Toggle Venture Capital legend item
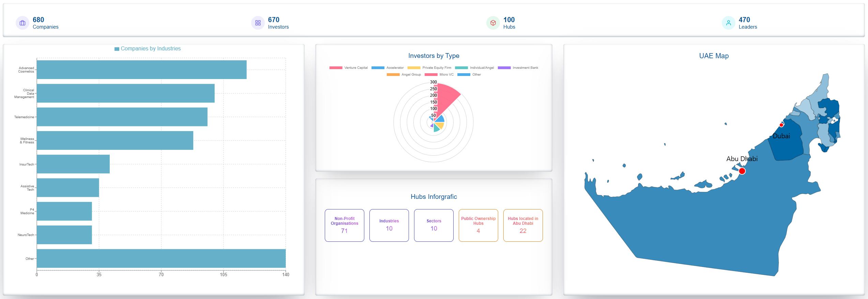Screen dimensions: 868x299 click(x=349, y=68)
